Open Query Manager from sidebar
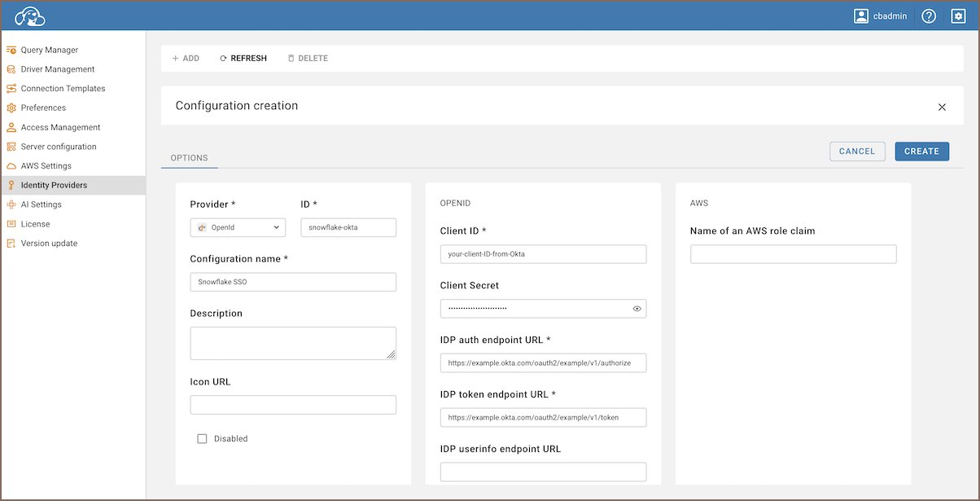980x501 pixels. tap(49, 50)
